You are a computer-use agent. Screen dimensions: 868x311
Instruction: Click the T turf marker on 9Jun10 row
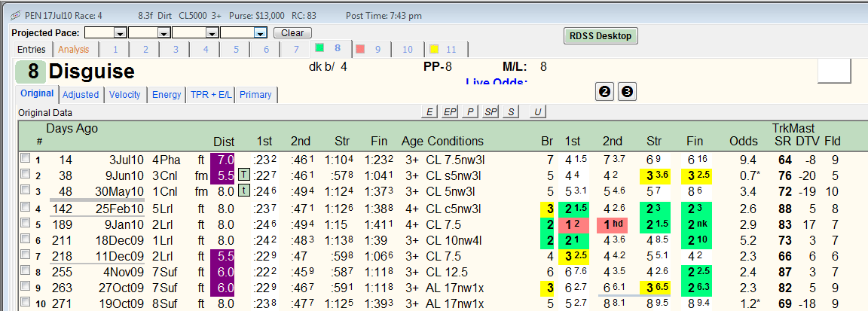tap(243, 175)
